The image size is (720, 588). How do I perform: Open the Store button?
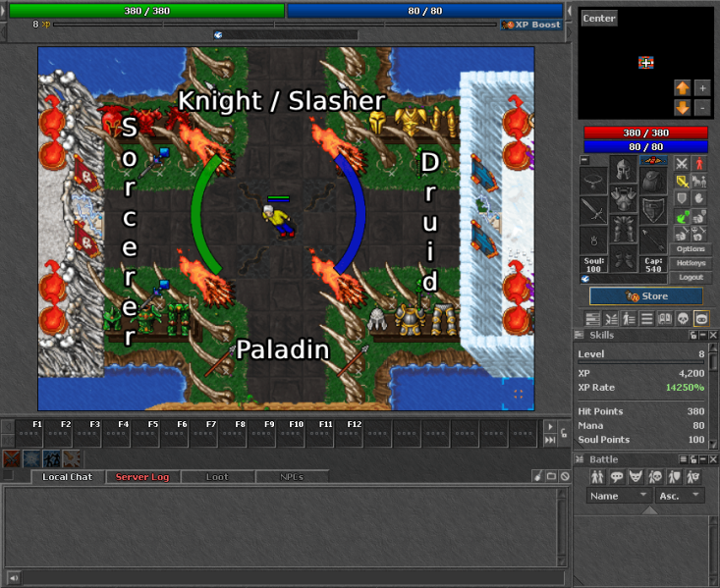tap(646, 296)
